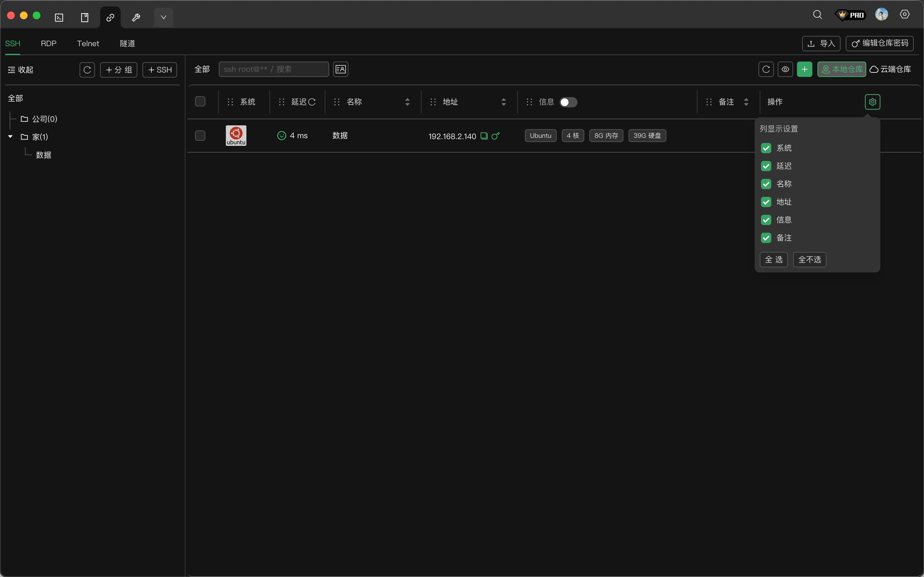Viewport: 924px width, 577px height.
Task: Sort by 名称 column arrows
Action: point(407,102)
